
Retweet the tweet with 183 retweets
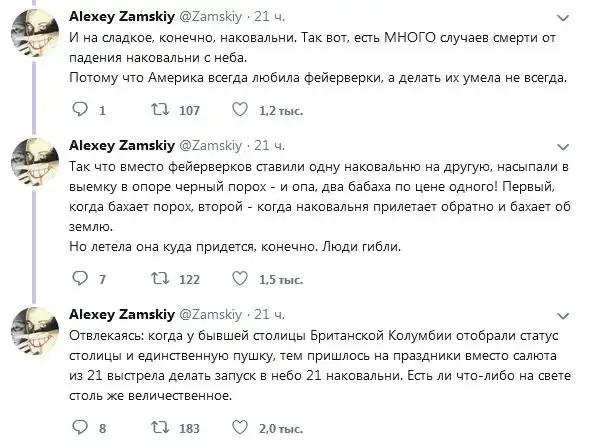(x=157, y=429)
